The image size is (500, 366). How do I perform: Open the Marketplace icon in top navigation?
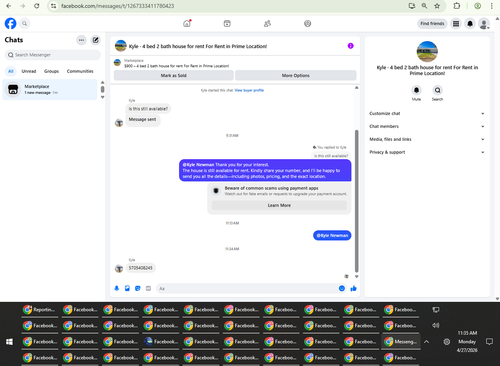coord(227,23)
